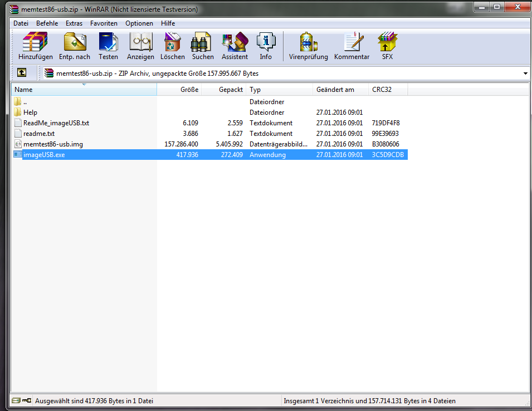This screenshot has height=411, width=532.
Task: Select imageUSB.exe file name
Action: [44, 155]
